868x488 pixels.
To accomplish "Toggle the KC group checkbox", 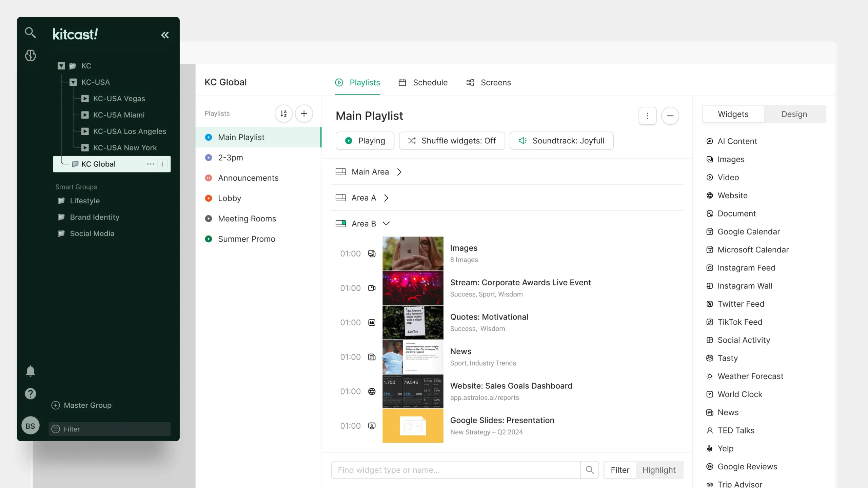I will 61,65.
